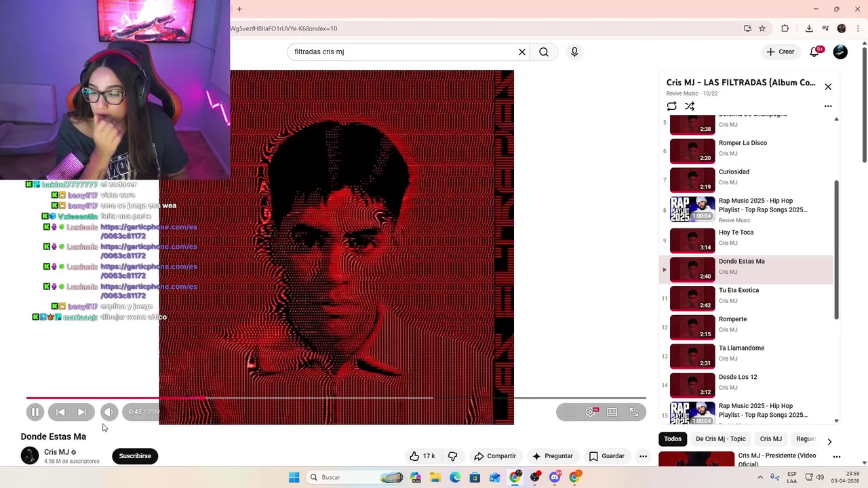Save video with Guardar button
The height and width of the screenshot is (488, 868).
click(x=606, y=456)
